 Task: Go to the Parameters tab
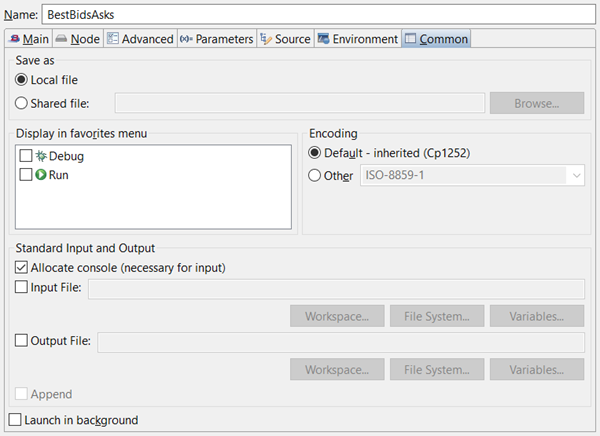point(216,39)
